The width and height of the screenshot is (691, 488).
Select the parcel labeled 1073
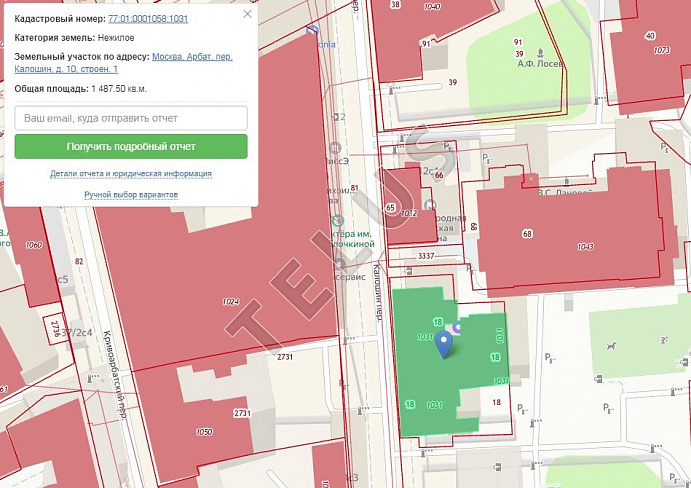pos(662,50)
